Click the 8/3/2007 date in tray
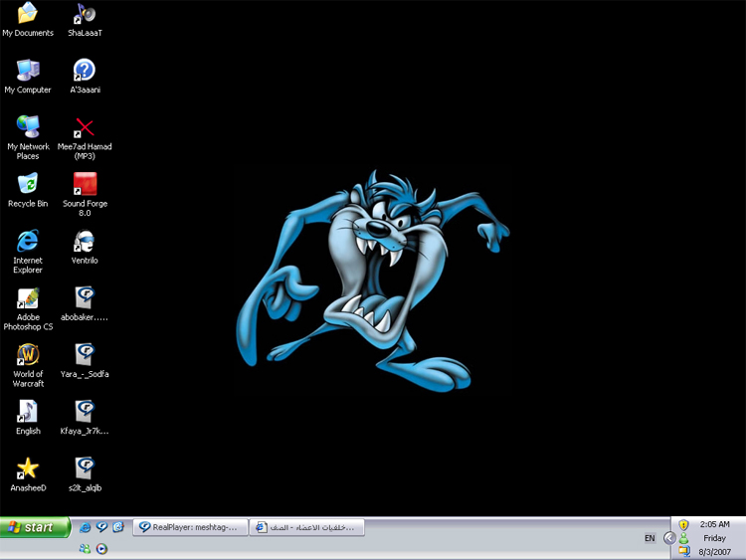The width and height of the screenshot is (746, 560). 714,552
